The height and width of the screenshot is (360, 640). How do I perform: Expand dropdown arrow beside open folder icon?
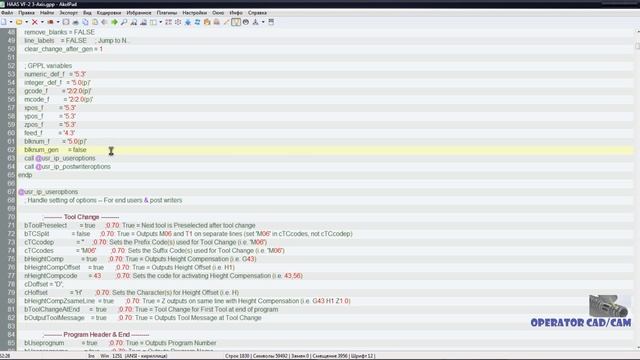[27, 22]
